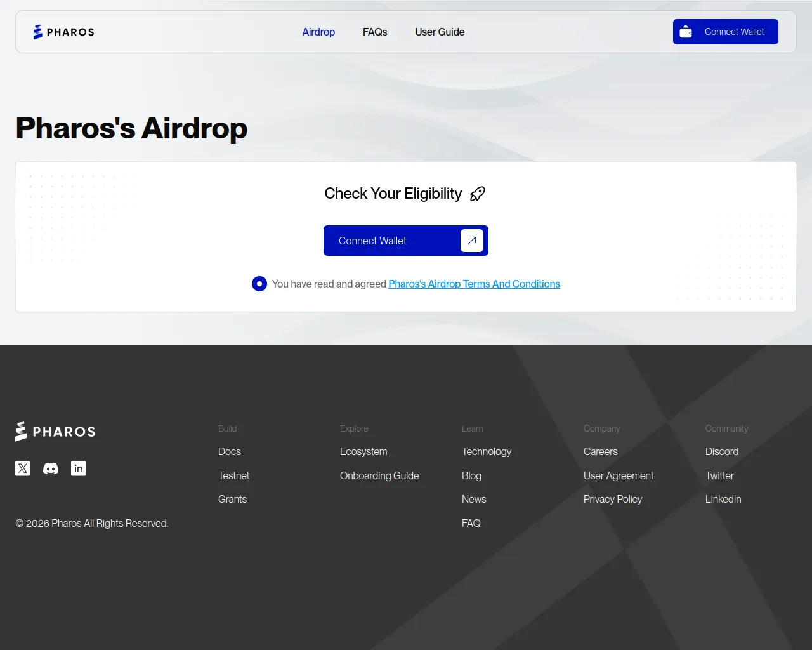Click the arrow icon on Connect Wallet
This screenshot has width=812, height=650.
tap(471, 241)
